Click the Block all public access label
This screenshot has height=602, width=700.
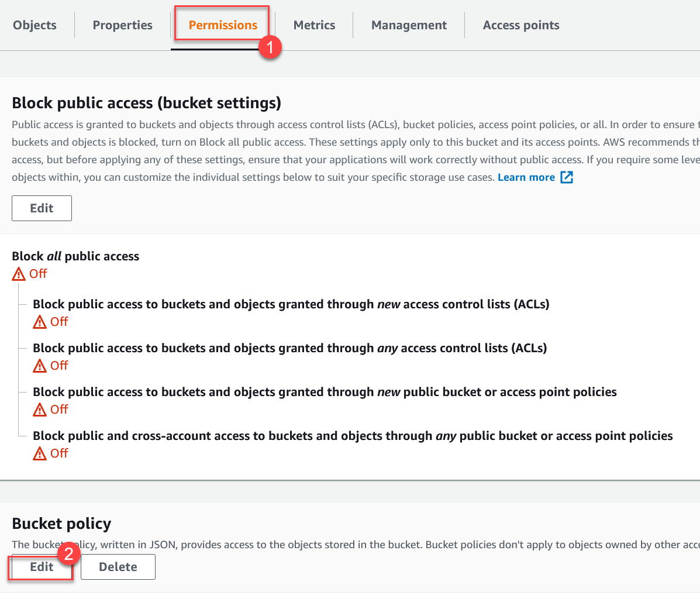pyautogui.click(x=75, y=256)
